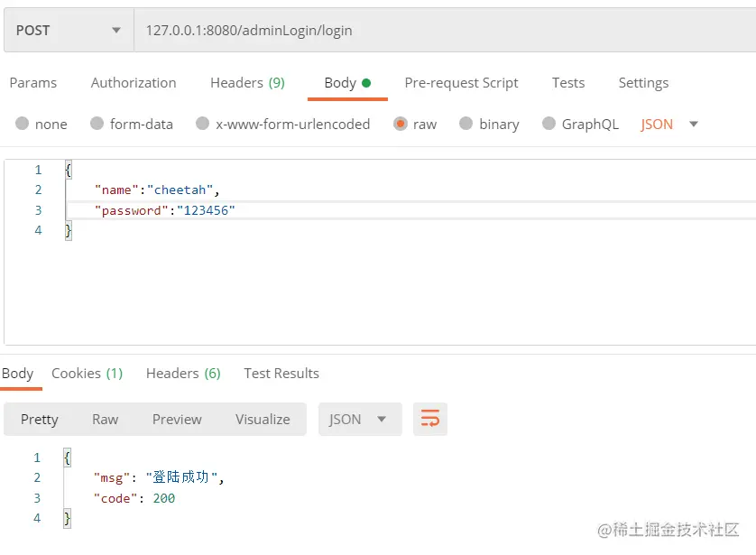
Task: Select the Pretty response view
Action: point(40,419)
